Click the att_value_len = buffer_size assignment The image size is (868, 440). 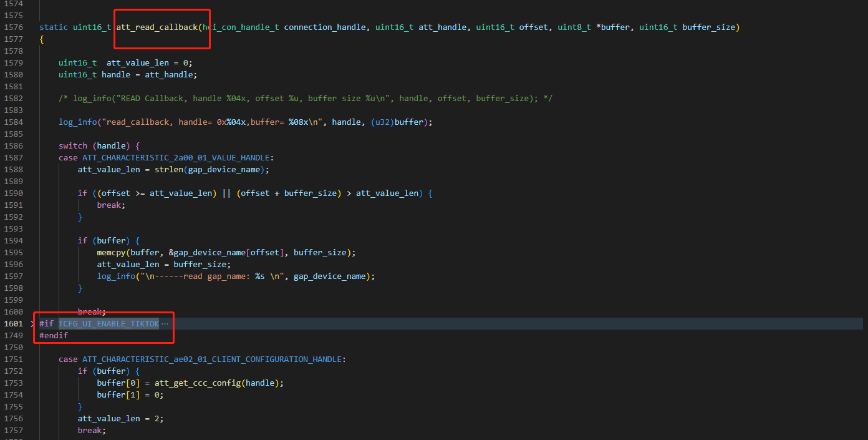[x=164, y=264]
